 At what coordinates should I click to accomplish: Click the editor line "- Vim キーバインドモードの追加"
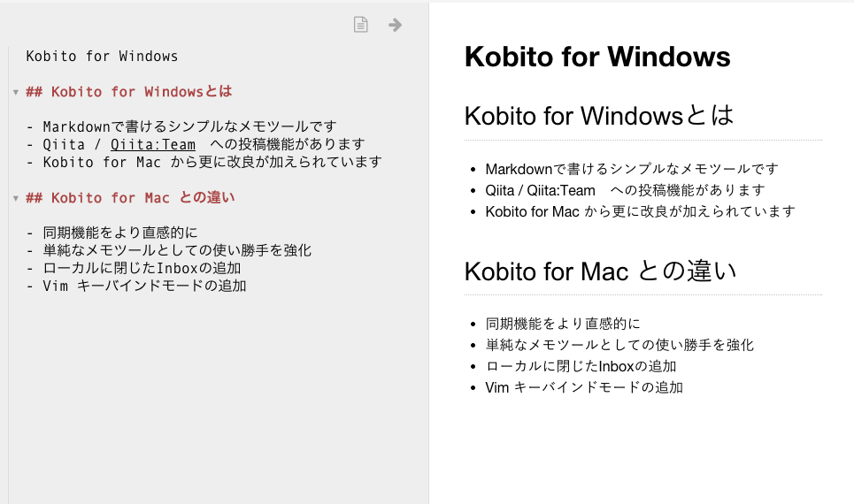click(136, 286)
